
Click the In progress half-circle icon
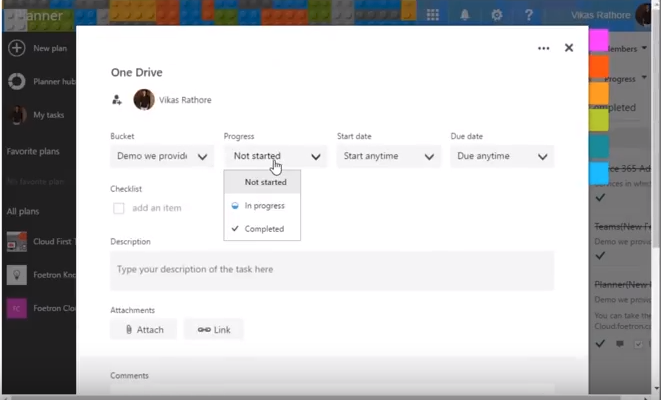235,206
